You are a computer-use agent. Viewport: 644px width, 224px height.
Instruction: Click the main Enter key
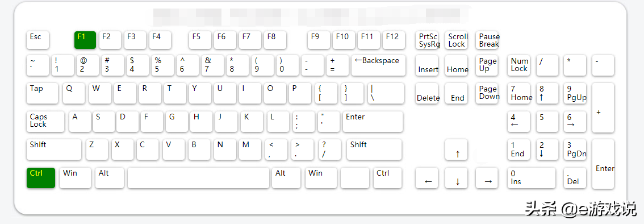pyautogui.click(x=373, y=121)
